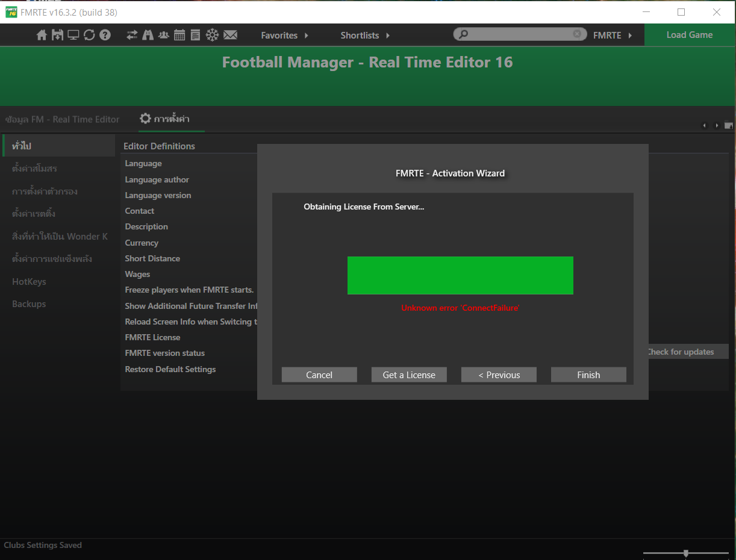Image resolution: width=736 pixels, height=560 pixels.
Task: Click 'Show Additional Future Transfer' label
Action: pos(191,306)
